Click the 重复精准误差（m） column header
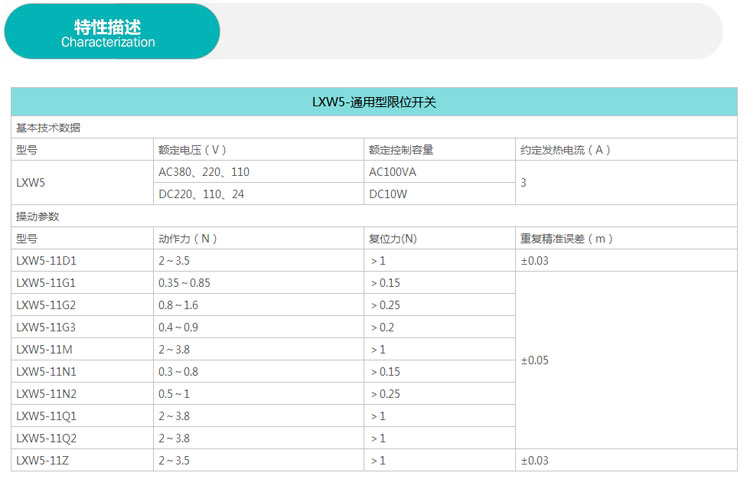 point(627,238)
